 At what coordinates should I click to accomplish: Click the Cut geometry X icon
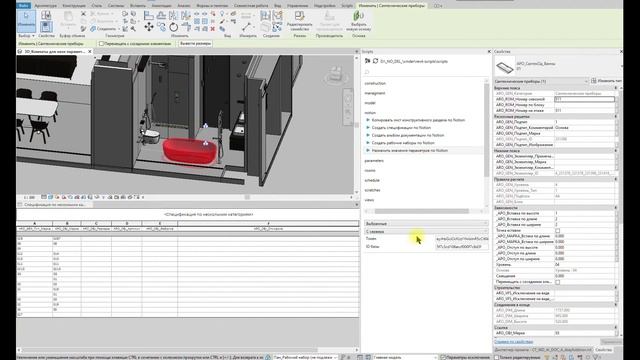[83, 14]
